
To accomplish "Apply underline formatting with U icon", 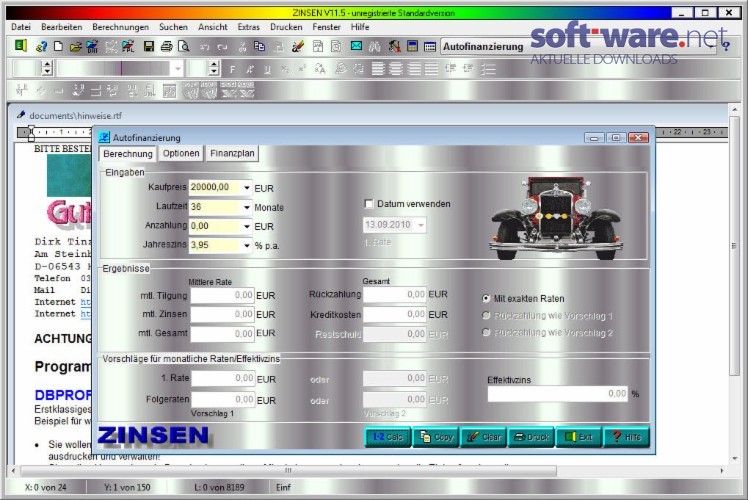I will tap(267, 70).
